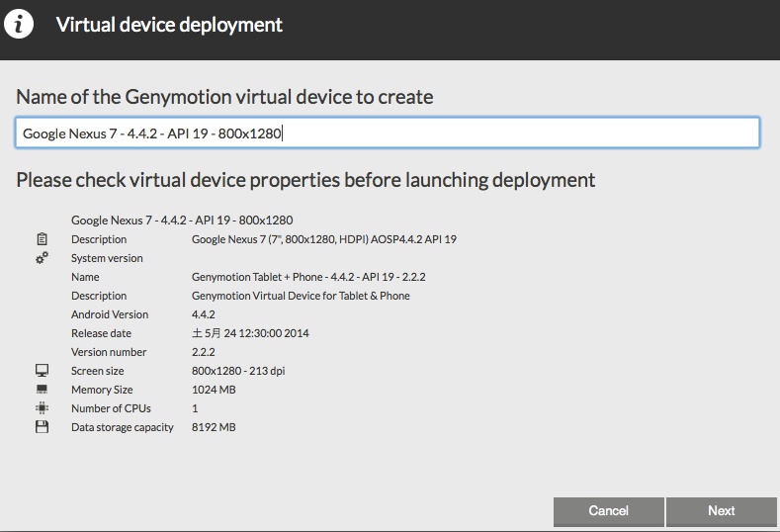Image resolution: width=780 pixels, height=532 pixels.
Task: Click the version number value 2.2.2
Action: click(x=203, y=352)
